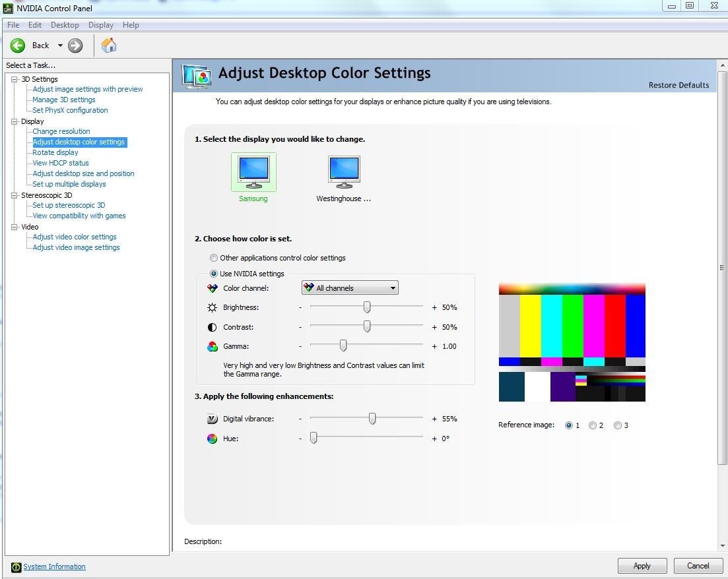Collapse the Stereoscopic 3D tree node
This screenshot has height=579, width=728.
tap(15, 195)
